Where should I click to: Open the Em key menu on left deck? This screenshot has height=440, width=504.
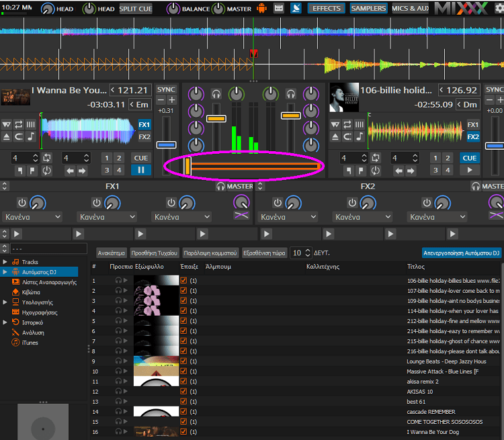pos(140,105)
